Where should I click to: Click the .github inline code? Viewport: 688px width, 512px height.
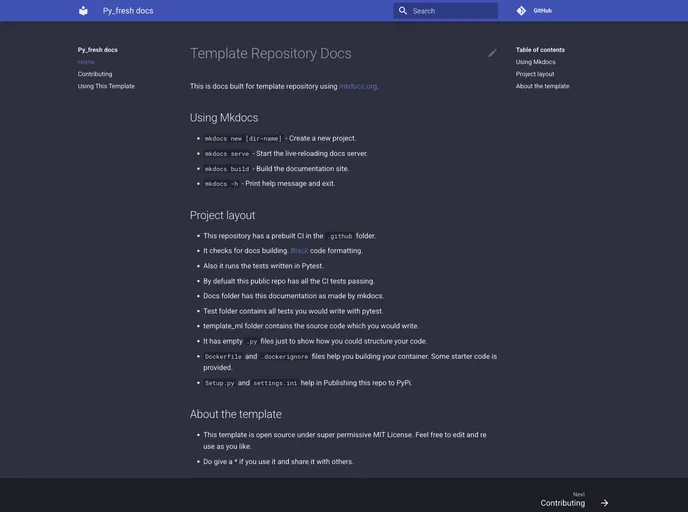(x=340, y=236)
